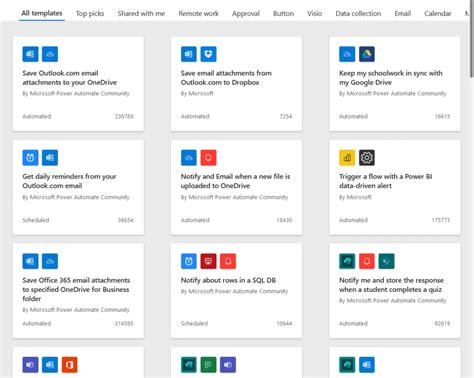Click Outlook icon on Get daily reminders card
Viewport: 474px width, 378px height.
point(50,158)
